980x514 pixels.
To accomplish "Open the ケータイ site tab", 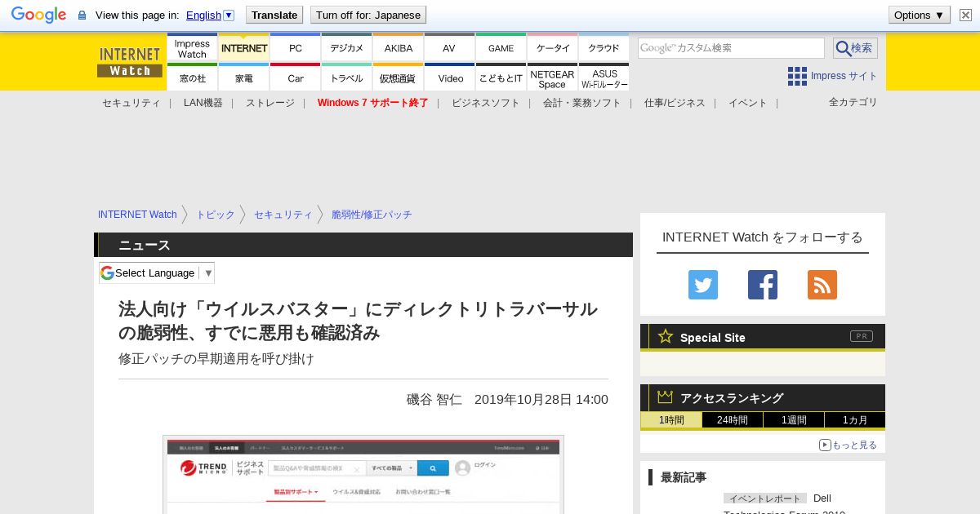I will [553, 48].
